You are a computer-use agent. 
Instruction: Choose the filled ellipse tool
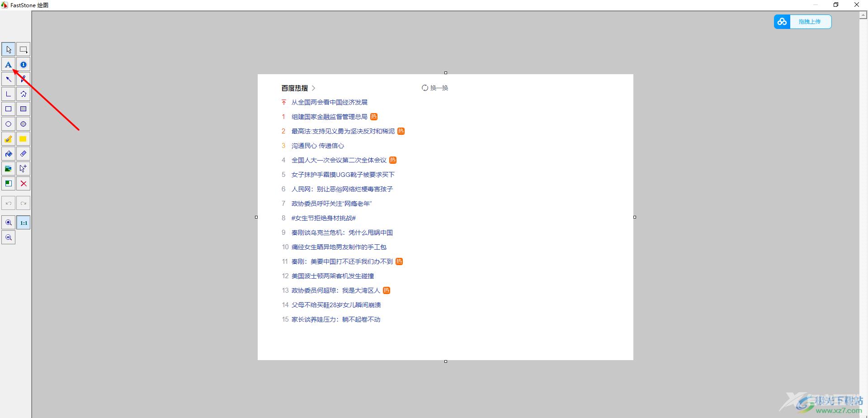[24, 124]
